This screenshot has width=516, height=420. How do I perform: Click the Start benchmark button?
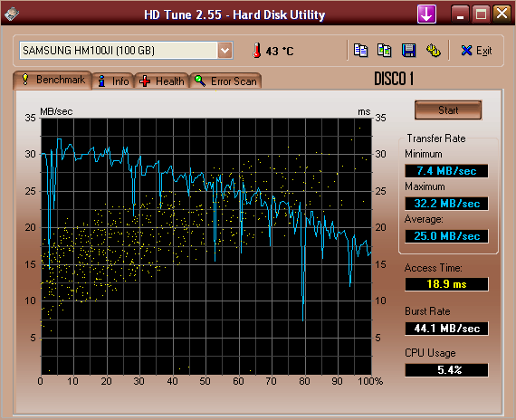448,110
